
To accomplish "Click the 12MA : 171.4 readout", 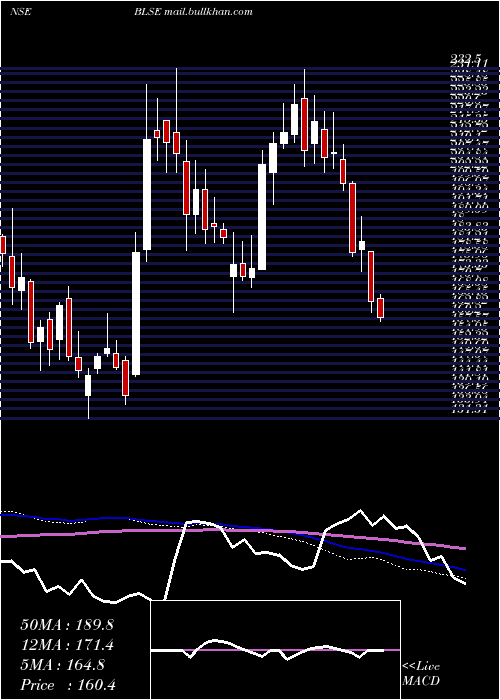I will [x=67, y=645].
